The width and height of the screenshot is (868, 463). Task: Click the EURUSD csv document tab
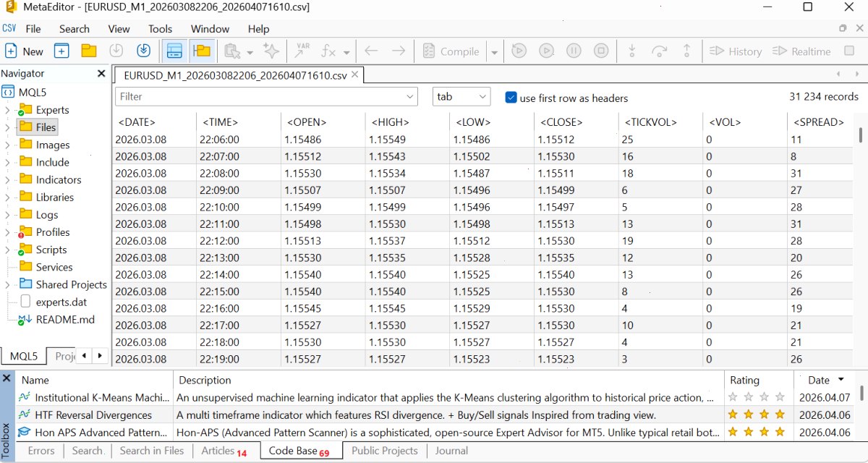239,75
